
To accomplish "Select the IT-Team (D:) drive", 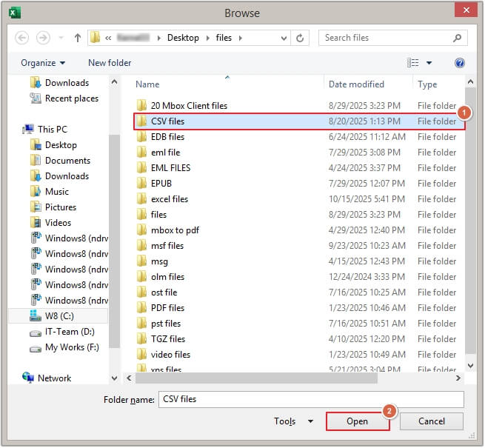I will (62, 332).
